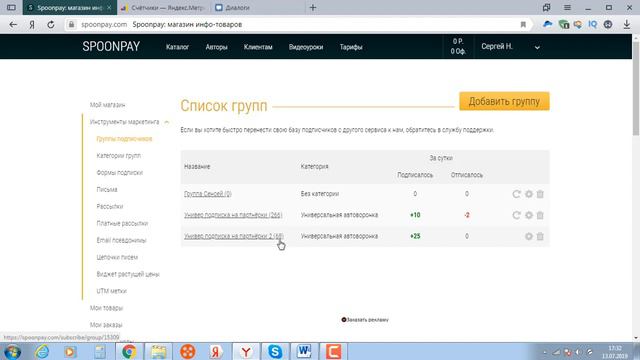Image resolution: width=640 pixels, height=360 pixels.
Task: Delete Группа Сенсей with trash icon
Action: coord(540,194)
